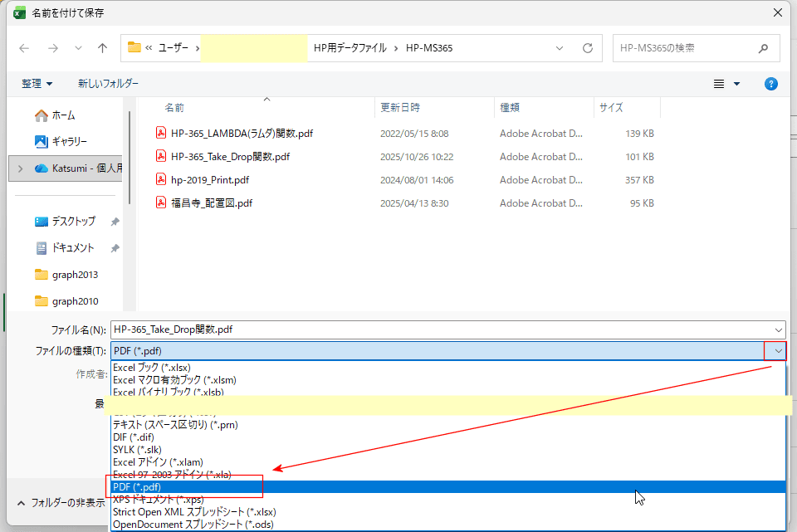Open the デスクトップ quick access folder

[73, 222]
